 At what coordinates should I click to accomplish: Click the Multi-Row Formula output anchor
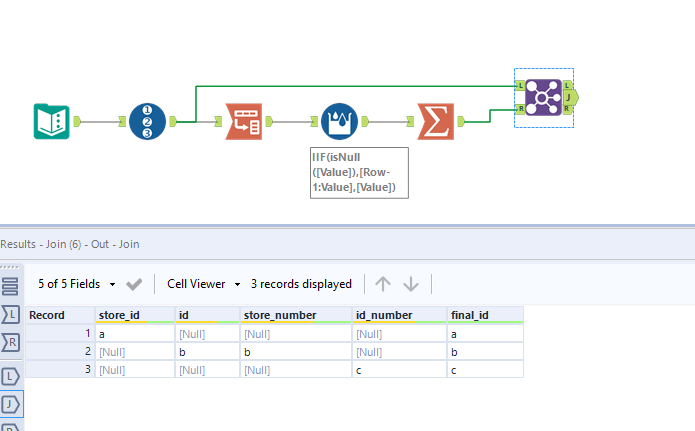[365, 121]
